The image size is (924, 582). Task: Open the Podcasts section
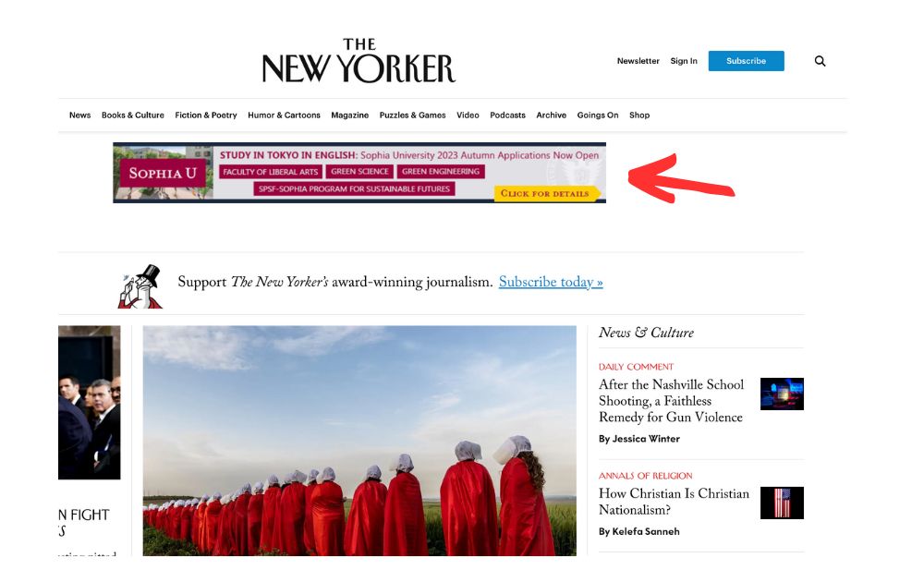point(507,115)
